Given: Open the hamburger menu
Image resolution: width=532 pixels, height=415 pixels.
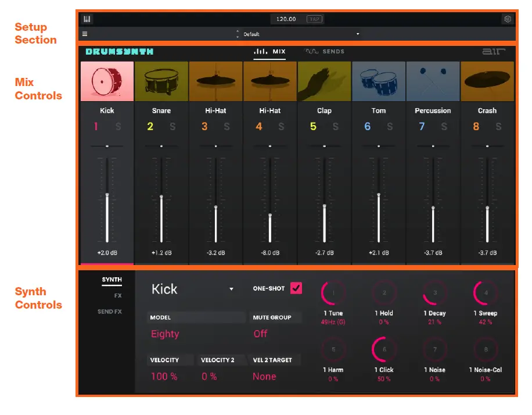Looking at the screenshot, I should point(84,33).
